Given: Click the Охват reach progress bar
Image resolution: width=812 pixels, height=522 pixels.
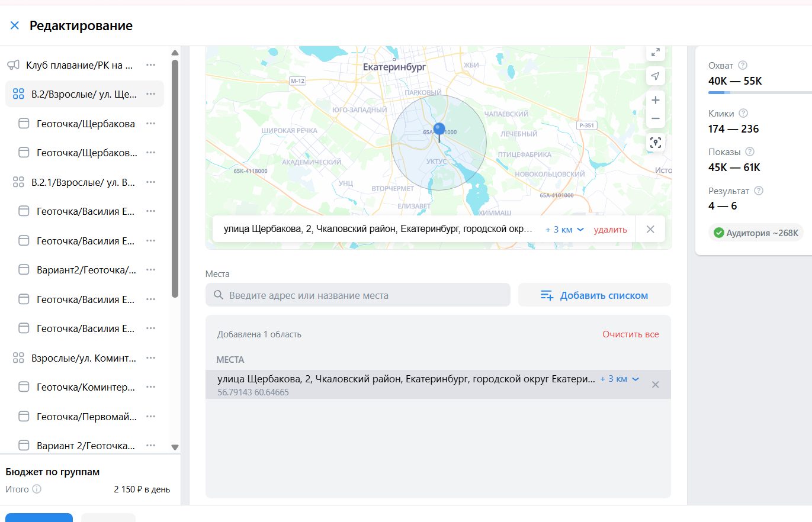Looking at the screenshot, I should 760,92.
